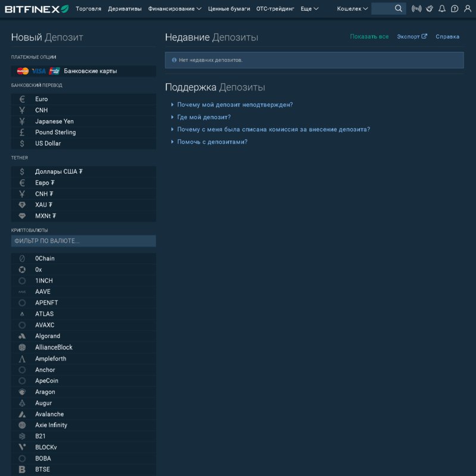Click the 0Chain coin icon

(x=22, y=258)
